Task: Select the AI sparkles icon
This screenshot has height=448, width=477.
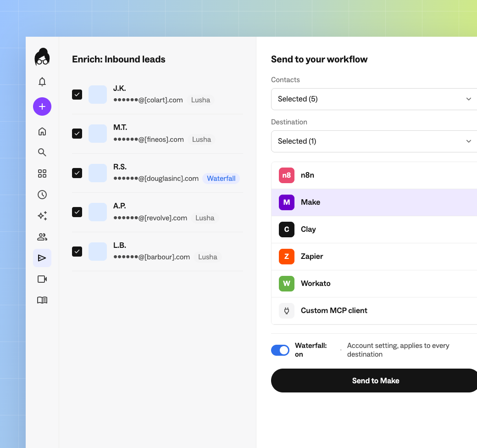Action: (42, 215)
